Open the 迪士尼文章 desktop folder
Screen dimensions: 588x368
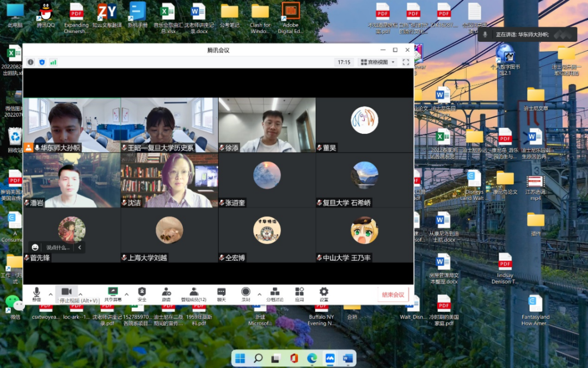point(536,99)
